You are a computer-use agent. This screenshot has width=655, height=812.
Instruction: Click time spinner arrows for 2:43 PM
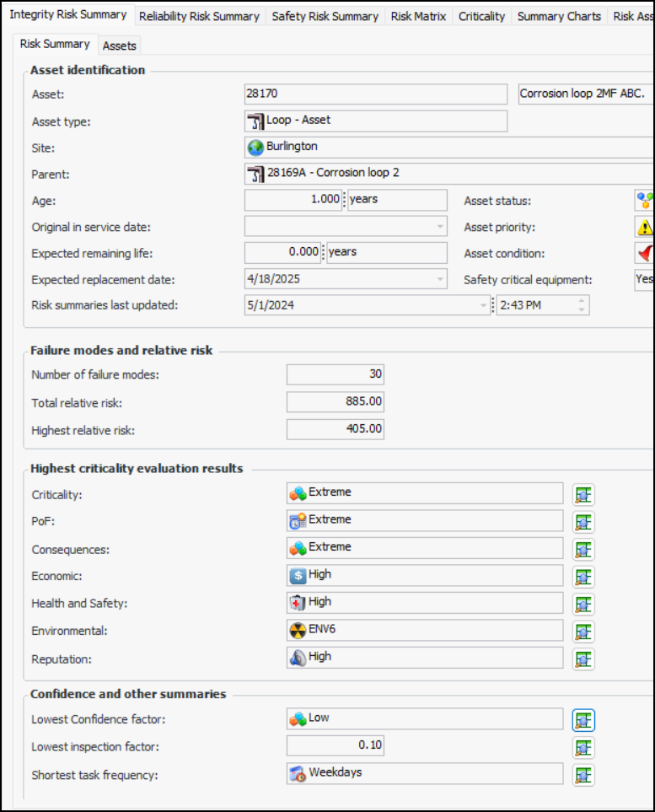[x=582, y=305]
